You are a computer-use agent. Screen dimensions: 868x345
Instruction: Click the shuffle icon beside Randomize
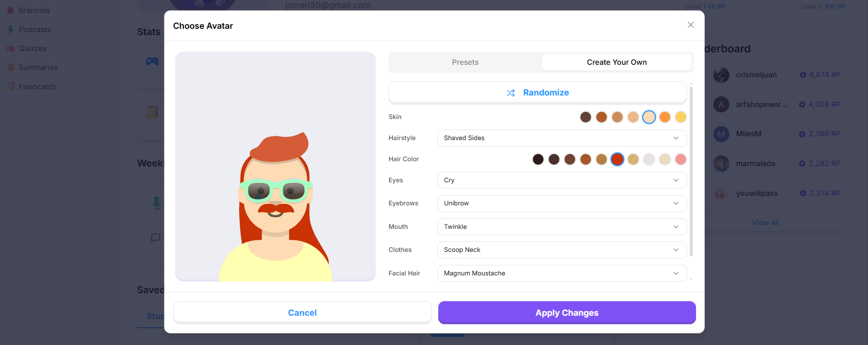[511, 93]
